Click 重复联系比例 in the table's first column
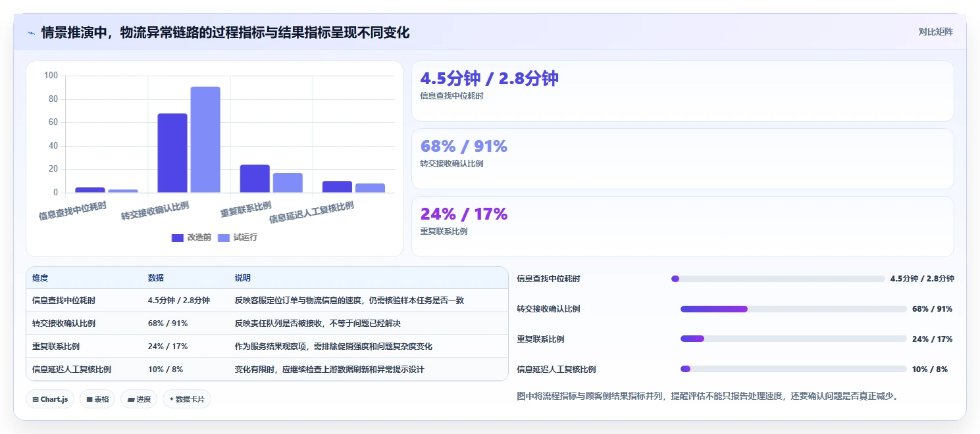 pyautogui.click(x=56, y=347)
